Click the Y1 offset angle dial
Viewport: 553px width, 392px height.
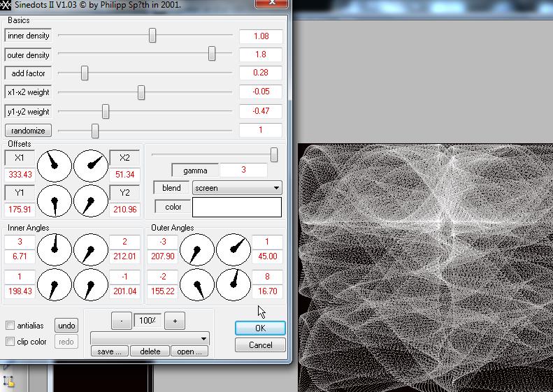tap(55, 201)
